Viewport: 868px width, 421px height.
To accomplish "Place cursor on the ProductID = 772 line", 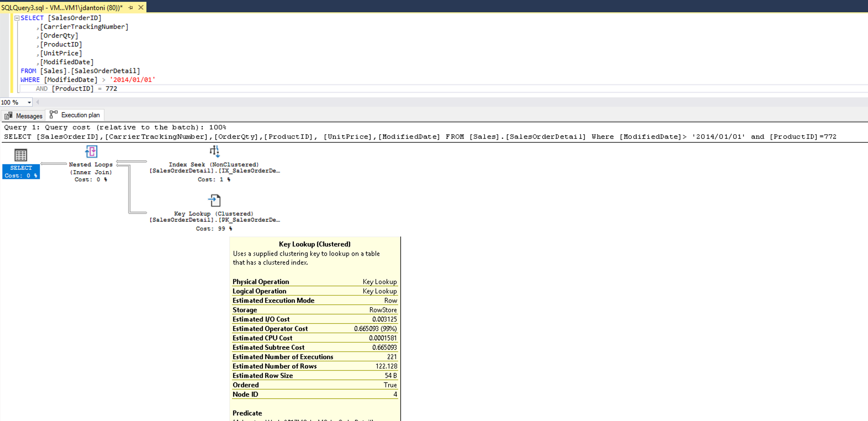I will 84,89.
